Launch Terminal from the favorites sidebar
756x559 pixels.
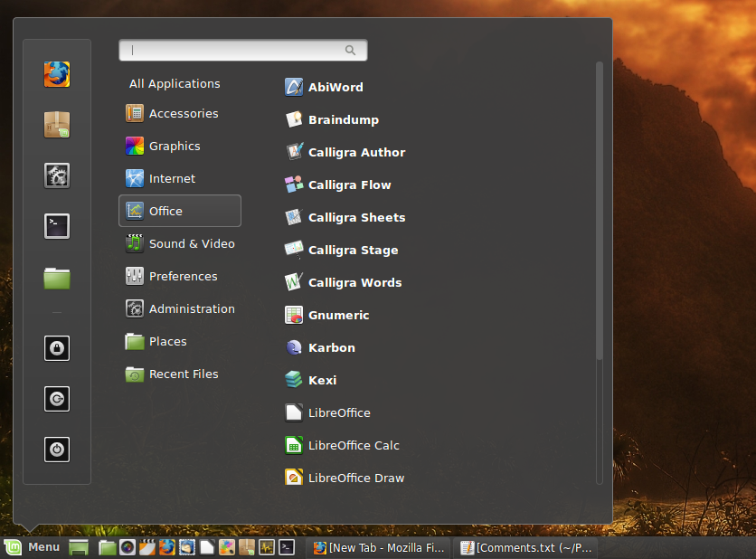pos(57,226)
